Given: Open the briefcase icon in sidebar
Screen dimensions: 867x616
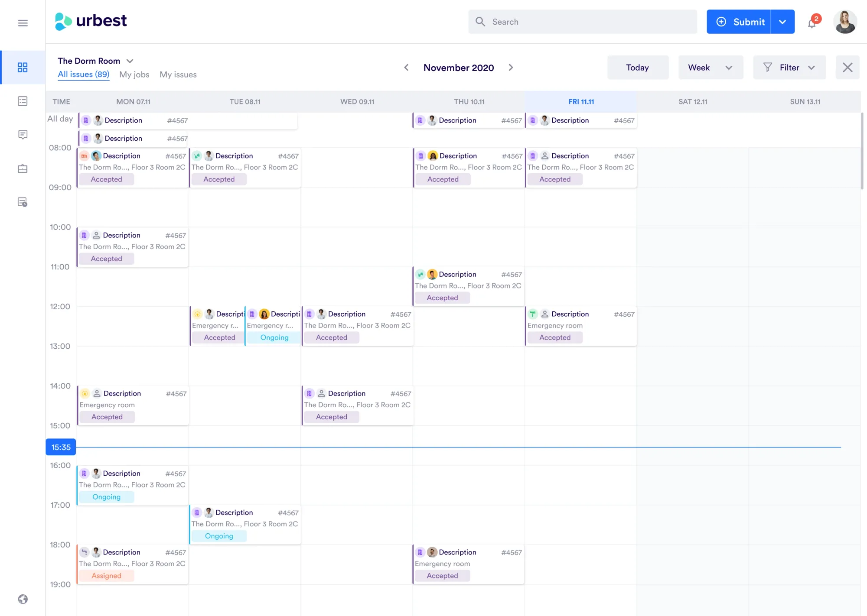Looking at the screenshot, I should point(23,169).
